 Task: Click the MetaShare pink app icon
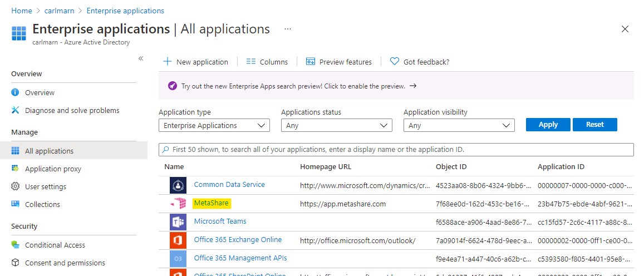pyautogui.click(x=178, y=203)
